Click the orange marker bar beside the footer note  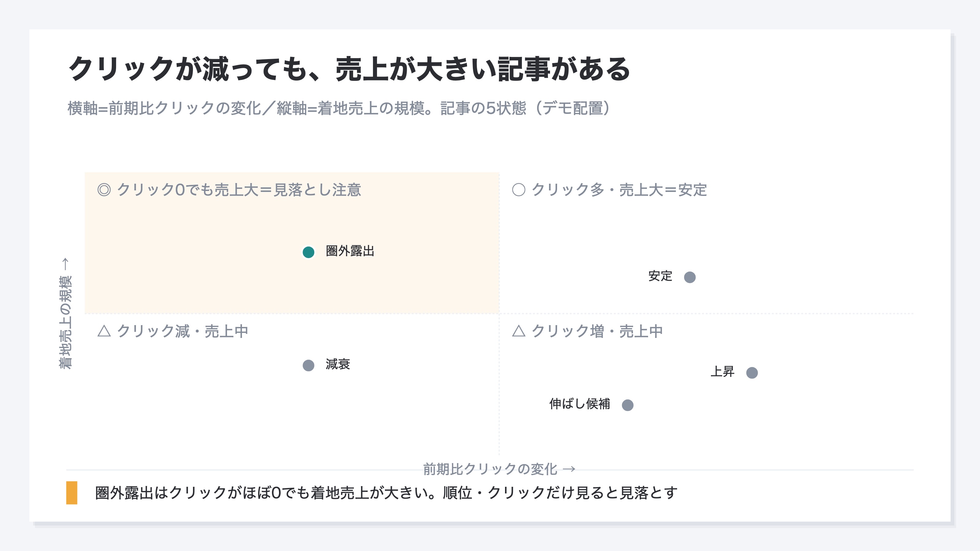pyautogui.click(x=72, y=493)
